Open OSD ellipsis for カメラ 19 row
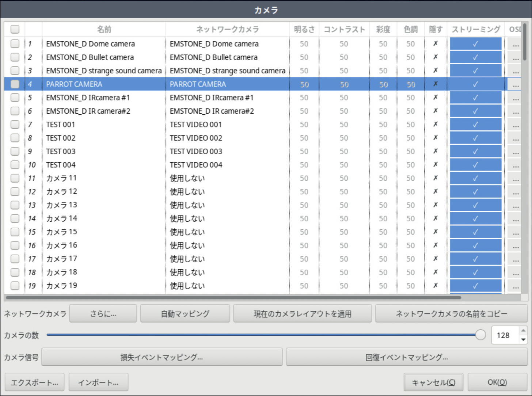Image resolution: width=532 pixels, height=396 pixels. click(515, 286)
